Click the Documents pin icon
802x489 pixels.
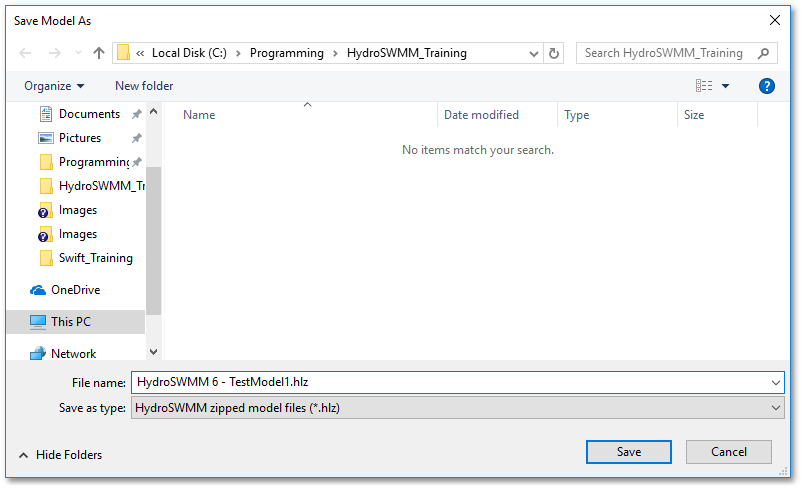(x=137, y=114)
